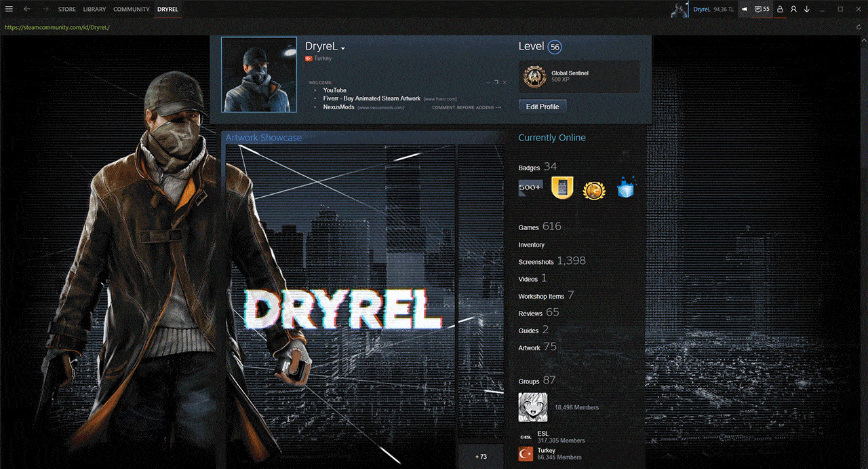Go back with the left arrow
Viewport: 868px width, 469px height.
26,9
